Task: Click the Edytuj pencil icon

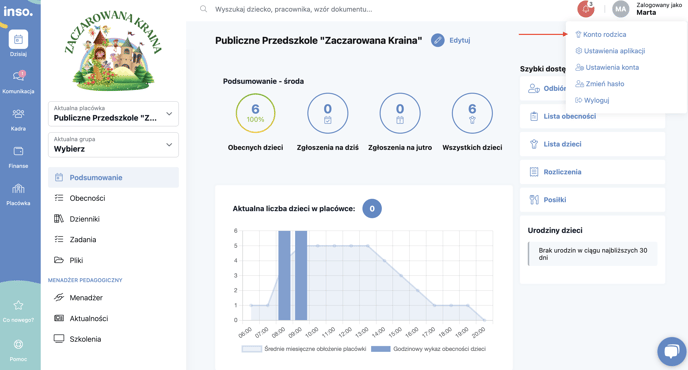Action: [x=437, y=40]
